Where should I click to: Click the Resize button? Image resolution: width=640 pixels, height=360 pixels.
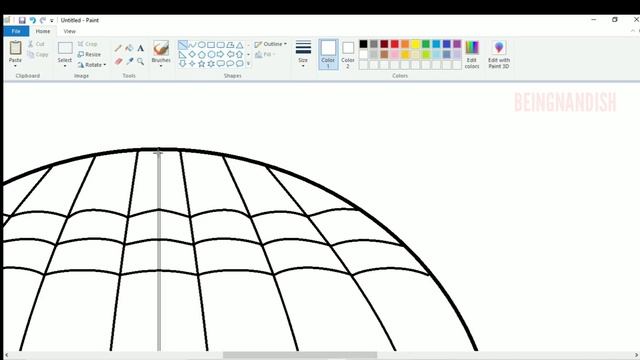(89, 54)
